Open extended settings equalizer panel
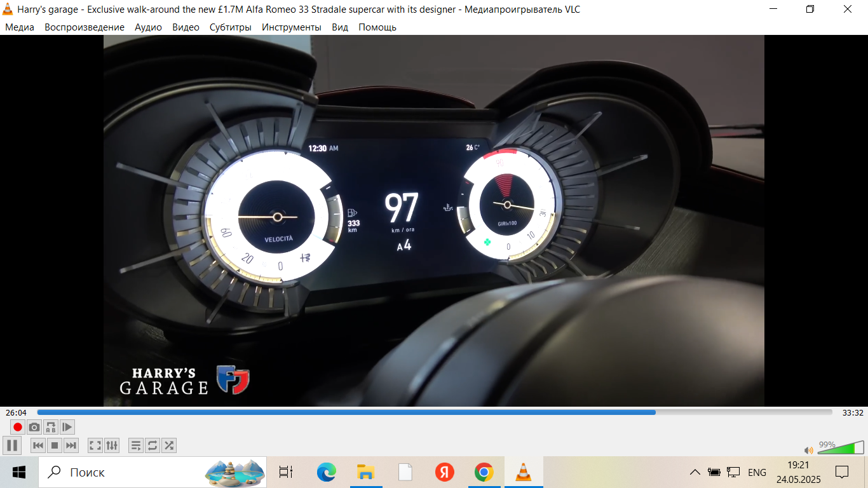Screen dimensions: 868x488 click(x=112, y=445)
